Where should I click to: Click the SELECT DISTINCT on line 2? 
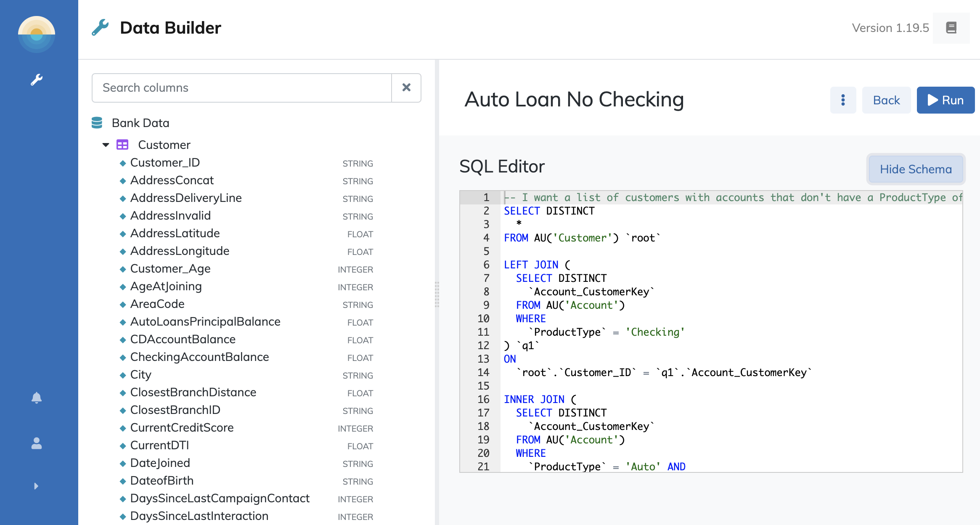549,211
